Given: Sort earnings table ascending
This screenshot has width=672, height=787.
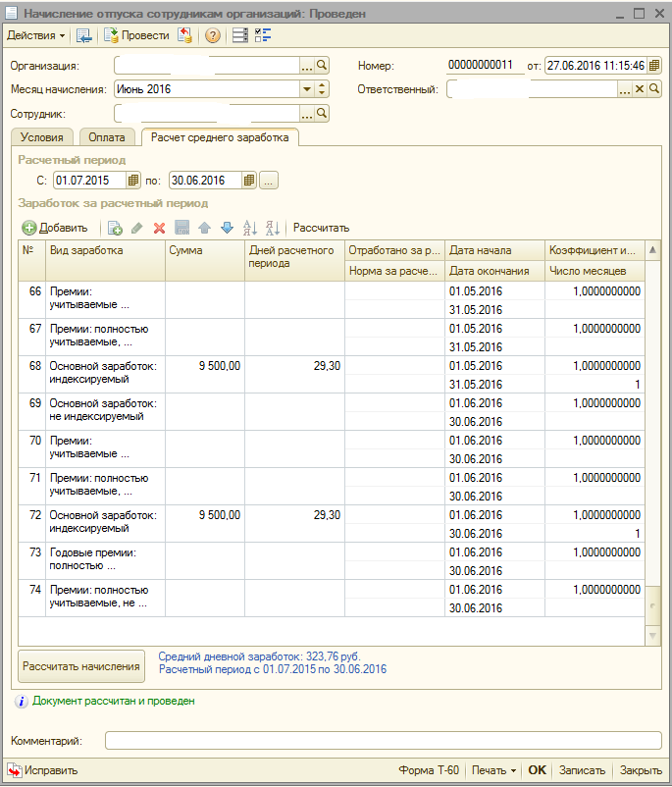Looking at the screenshot, I should pyautogui.click(x=250, y=228).
